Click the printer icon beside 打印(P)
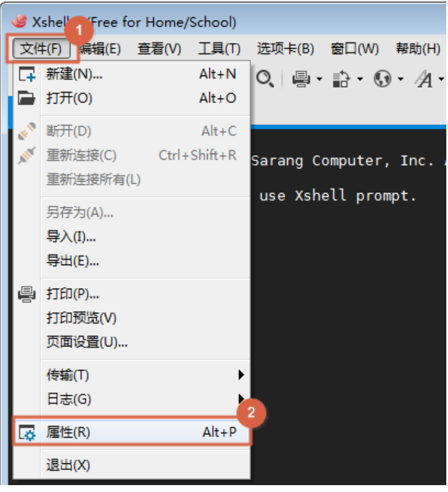 (x=27, y=294)
